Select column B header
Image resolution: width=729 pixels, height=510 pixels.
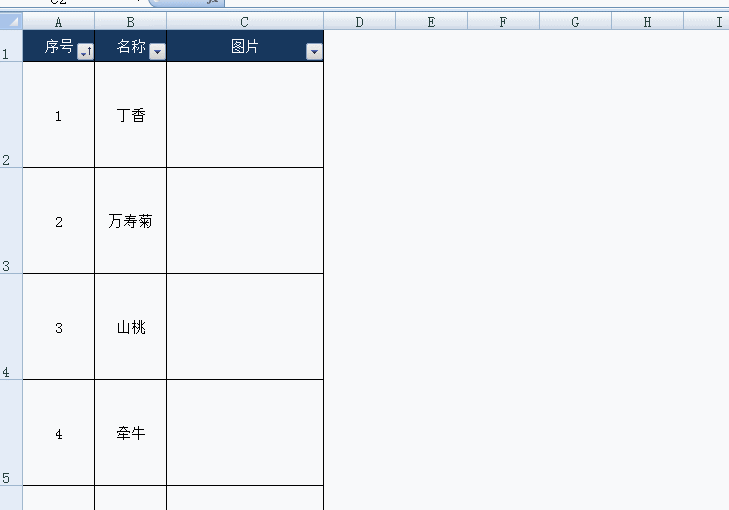pos(131,21)
